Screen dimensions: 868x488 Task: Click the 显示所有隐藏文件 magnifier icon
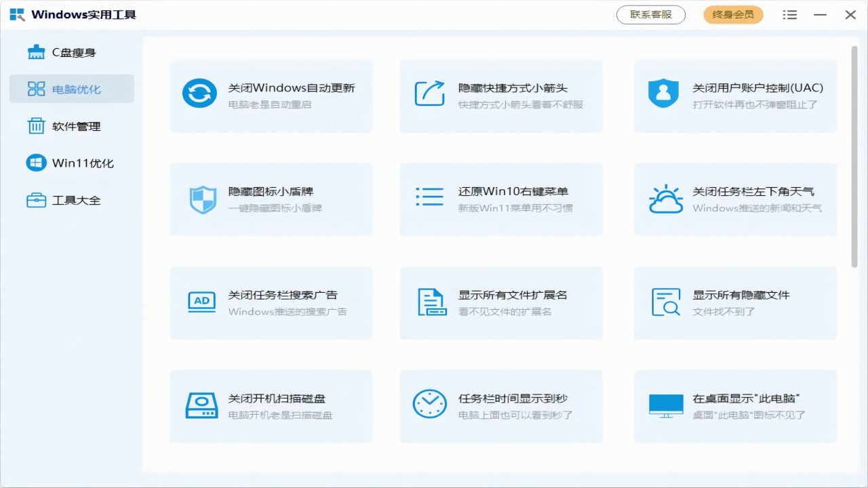666,302
